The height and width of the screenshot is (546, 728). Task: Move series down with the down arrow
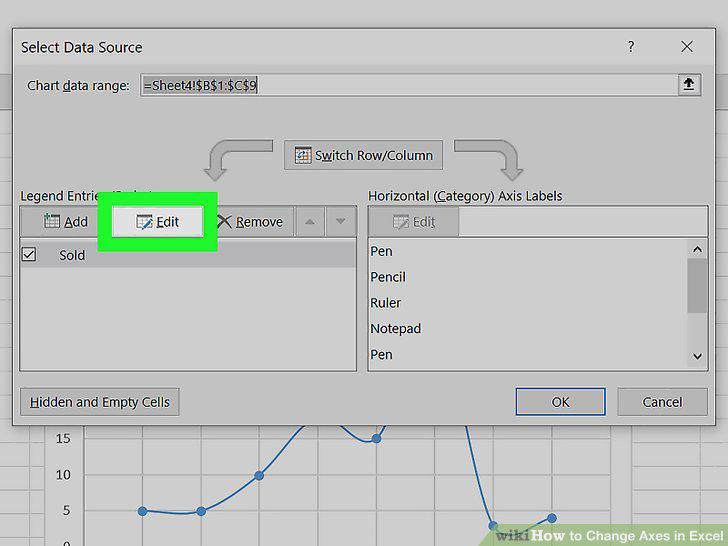pyautogui.click(x=341, y=222)
